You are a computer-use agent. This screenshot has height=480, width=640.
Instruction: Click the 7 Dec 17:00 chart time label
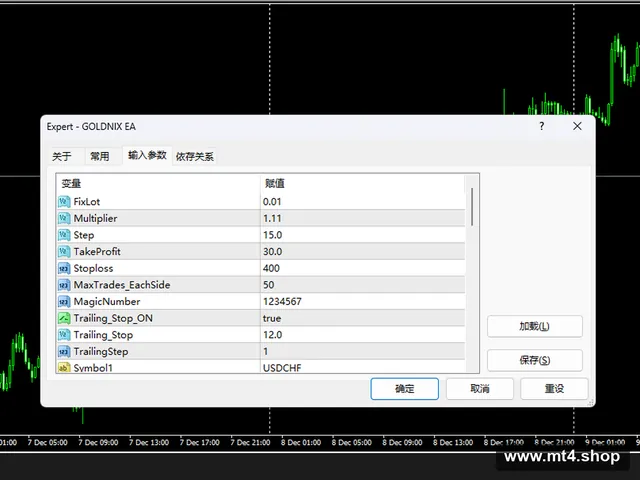200,442
